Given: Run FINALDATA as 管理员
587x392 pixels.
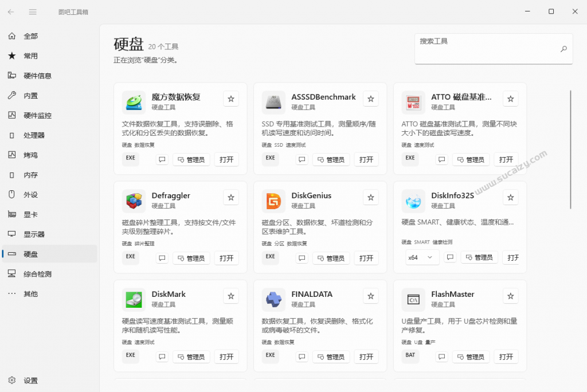Looking at the screenshot, I should (x=331, y=357).
